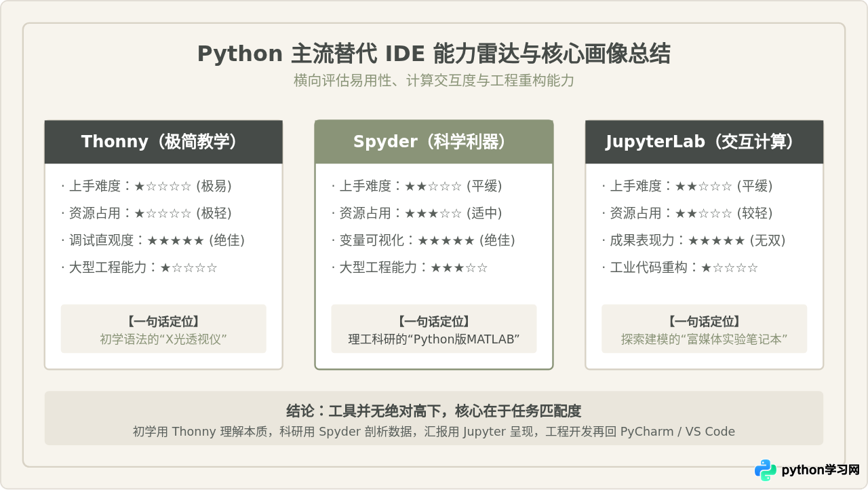
Task: Click the conclusion heading "结论：工具并无绝对高下，核心在于任务匹配度"
Action: point(434,411)
